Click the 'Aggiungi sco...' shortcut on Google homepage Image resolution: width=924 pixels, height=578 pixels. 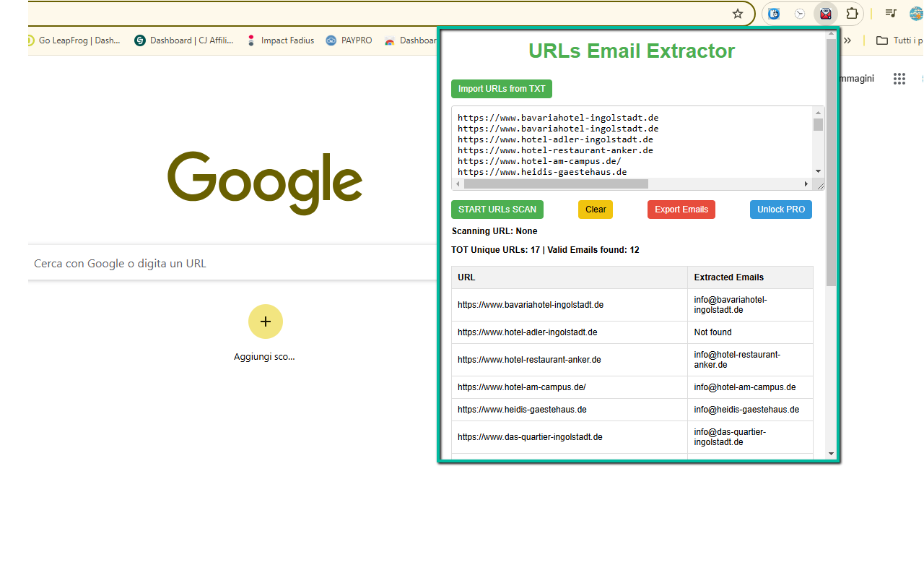click(x=265, y=322)
